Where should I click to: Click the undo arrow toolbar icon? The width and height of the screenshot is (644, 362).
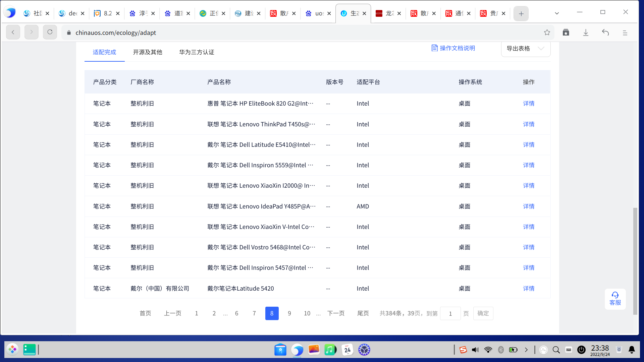[605, 33]
